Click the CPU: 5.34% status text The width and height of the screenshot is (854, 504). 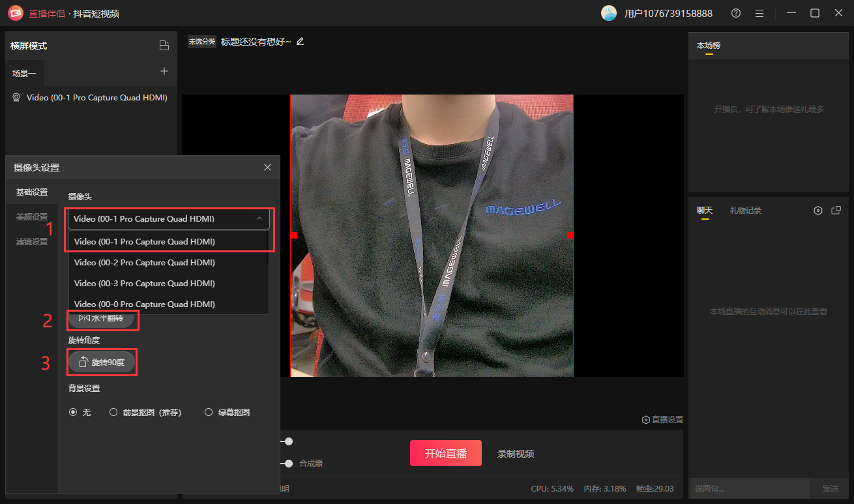pos(552,488)
